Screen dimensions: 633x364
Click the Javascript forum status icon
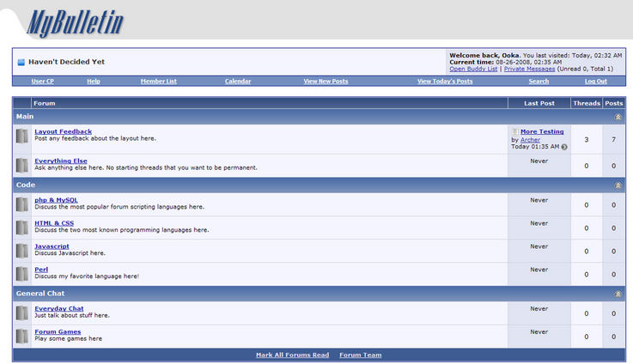[x=22, y=251]
